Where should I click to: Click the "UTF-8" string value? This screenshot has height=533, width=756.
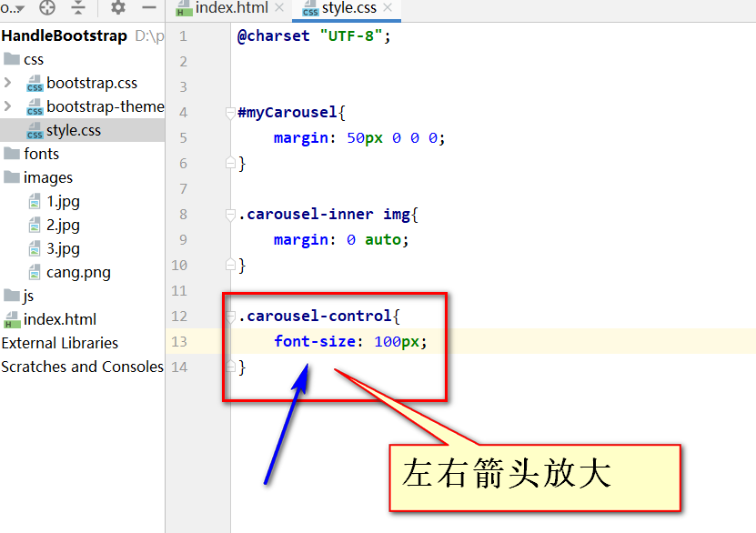(351, 36)
